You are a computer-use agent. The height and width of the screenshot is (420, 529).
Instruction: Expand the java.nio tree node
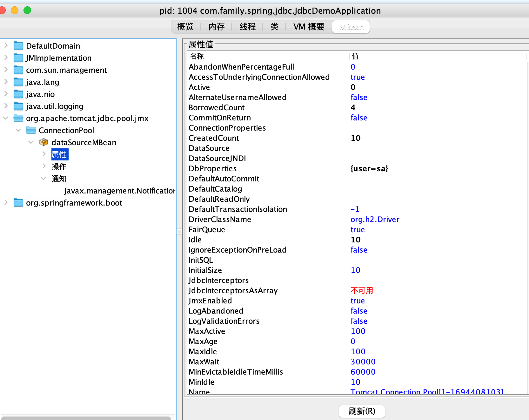click(x=6, y=94)
